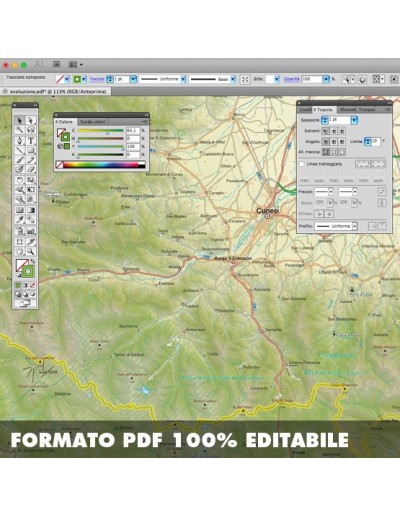Select the Direct Selection tool
The width and height of the screenshot is (400, 517).
(30, 120)
